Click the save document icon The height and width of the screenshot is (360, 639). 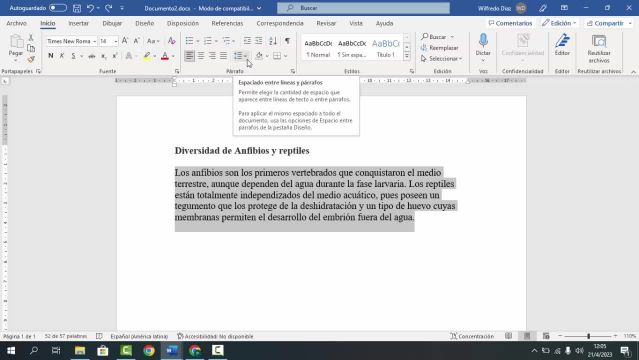[x=77, y=8]
